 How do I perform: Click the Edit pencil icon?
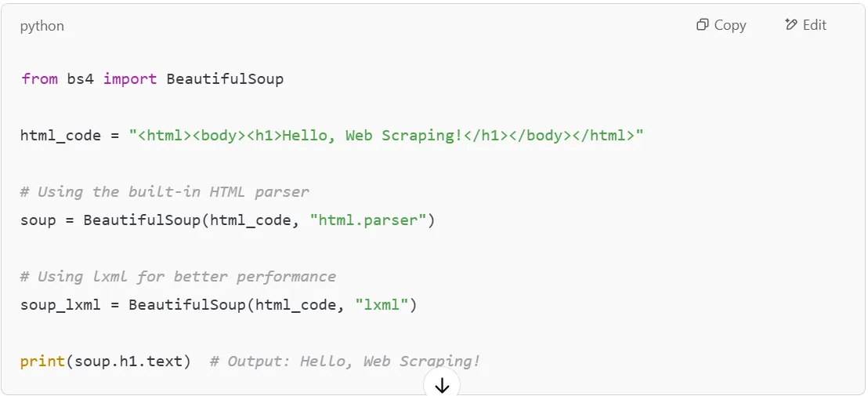(x=790, y=25)
